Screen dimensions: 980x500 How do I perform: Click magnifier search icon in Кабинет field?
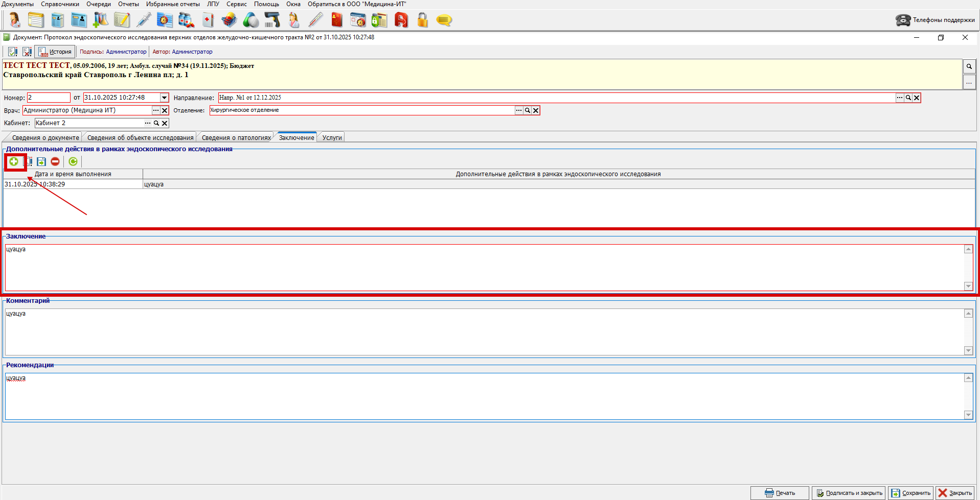[x=156, y=123]
